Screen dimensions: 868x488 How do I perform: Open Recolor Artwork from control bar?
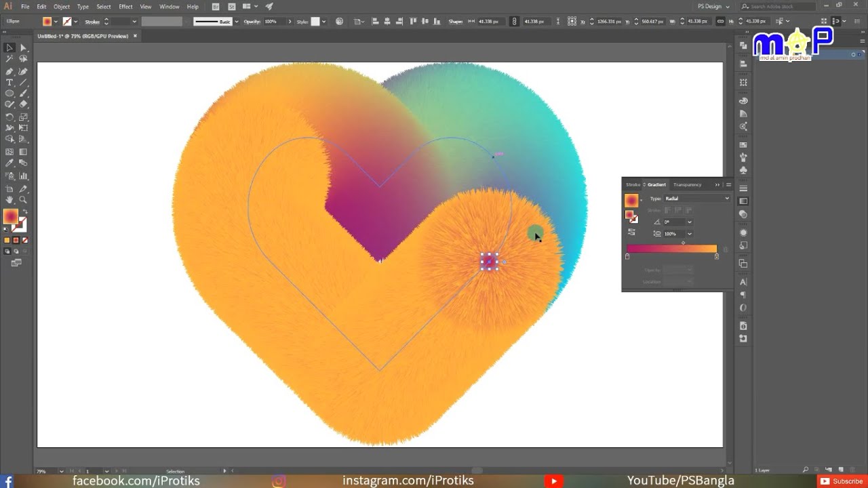pos(340,22)
